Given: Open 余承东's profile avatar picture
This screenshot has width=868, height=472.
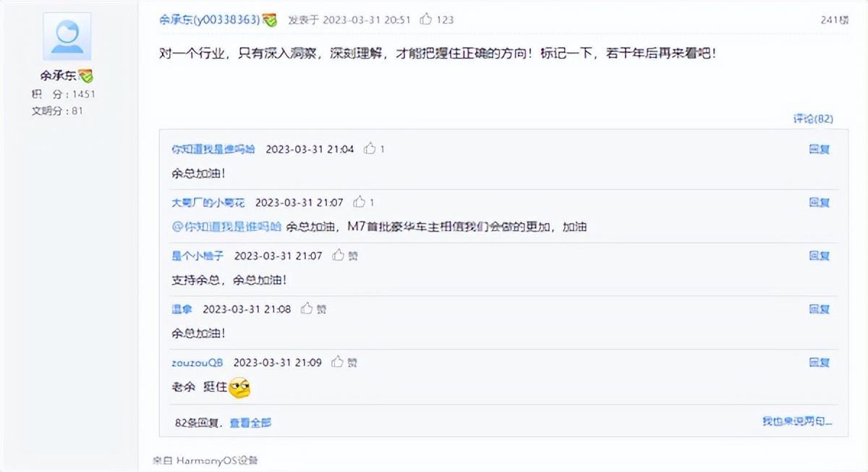Looking at the screenshot, I should 67,36.
